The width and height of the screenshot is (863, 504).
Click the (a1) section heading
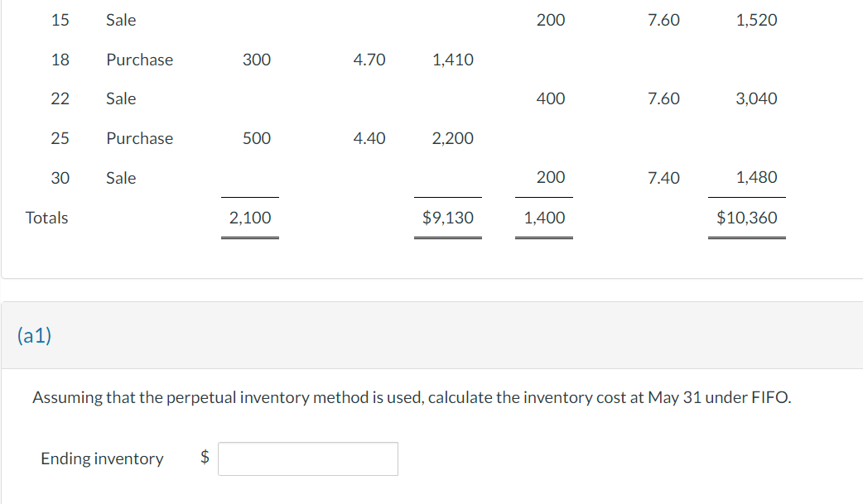(33, 337)
